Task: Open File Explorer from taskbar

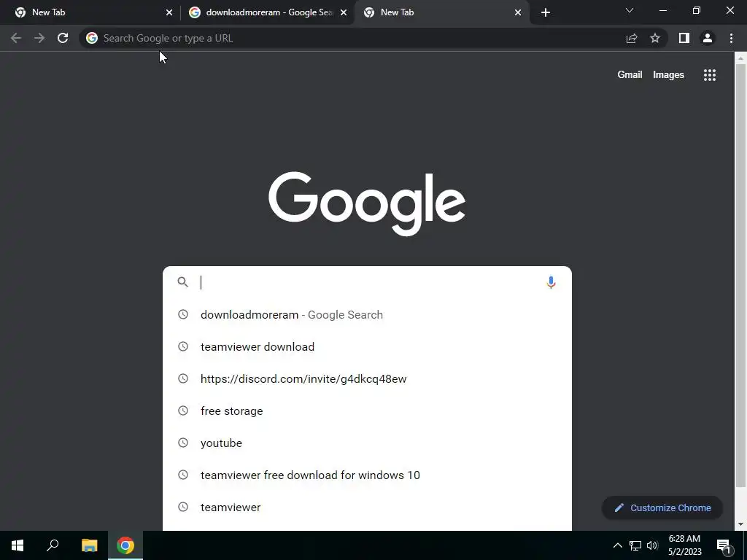Action: [x=89, y=545]
